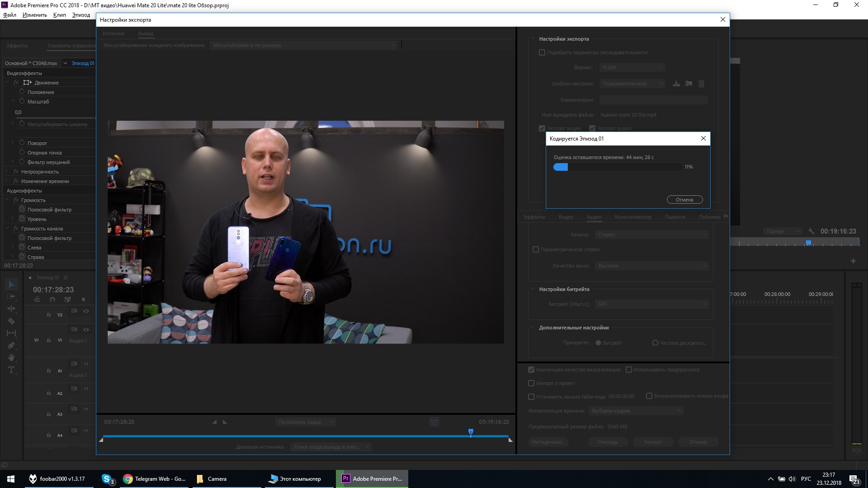Click the Метаданные button

click(547, 442)
